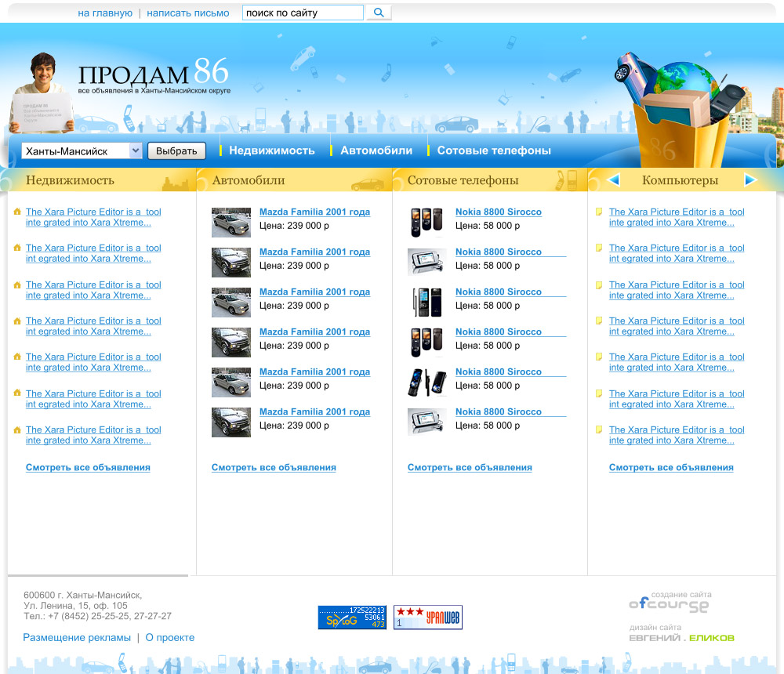Open the Ханты-Мансийск city dropdown

point(82,151)
